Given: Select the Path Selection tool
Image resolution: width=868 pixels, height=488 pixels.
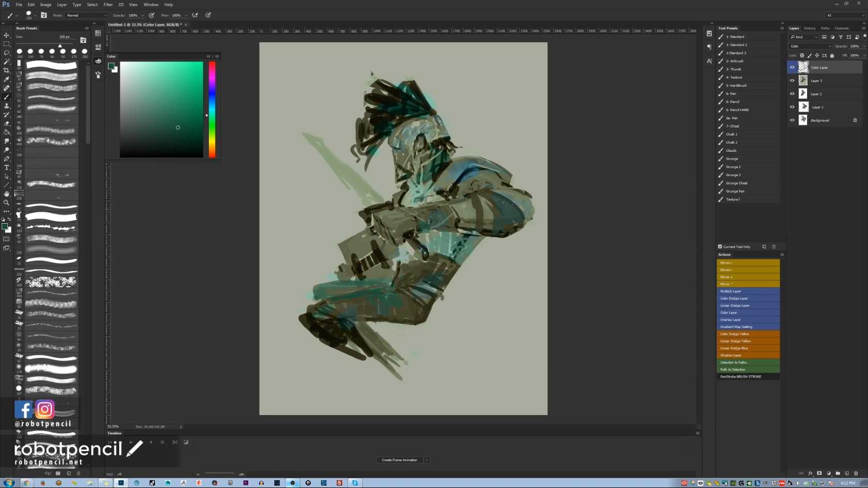Looking at the screenshot, I should coord(7,176).
